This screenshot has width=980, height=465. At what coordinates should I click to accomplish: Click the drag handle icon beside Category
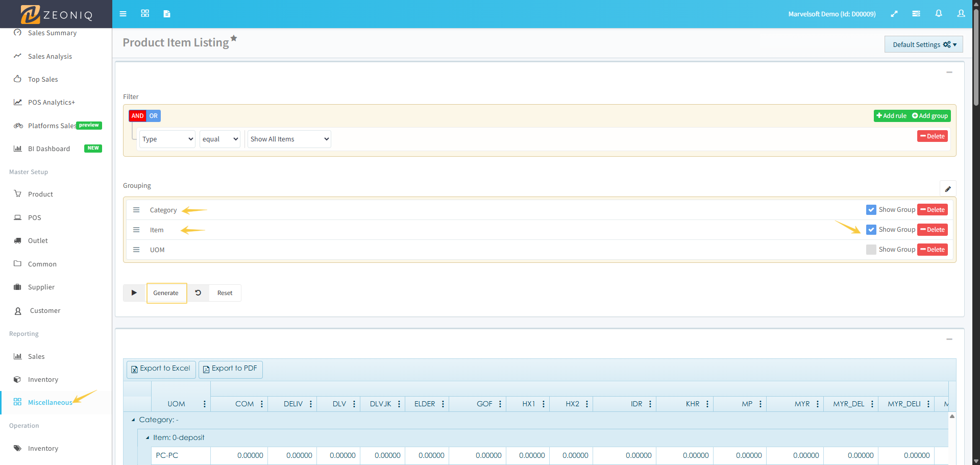click(136, 210)
